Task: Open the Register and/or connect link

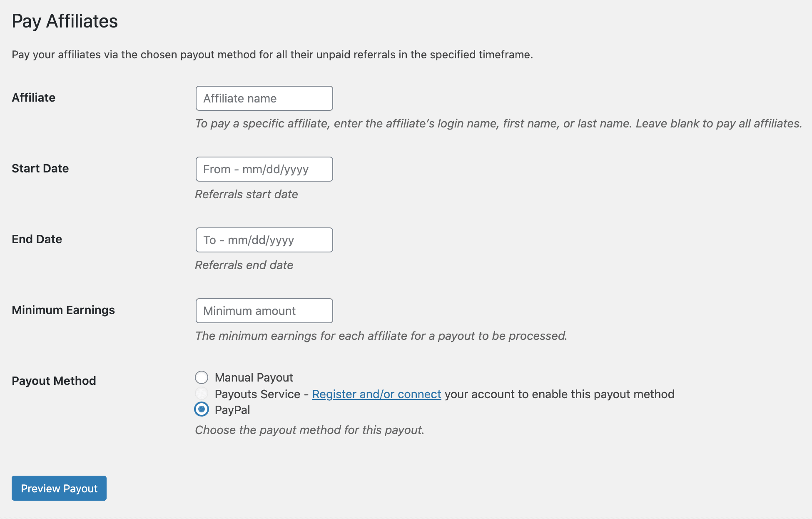Action: [376, 394]
